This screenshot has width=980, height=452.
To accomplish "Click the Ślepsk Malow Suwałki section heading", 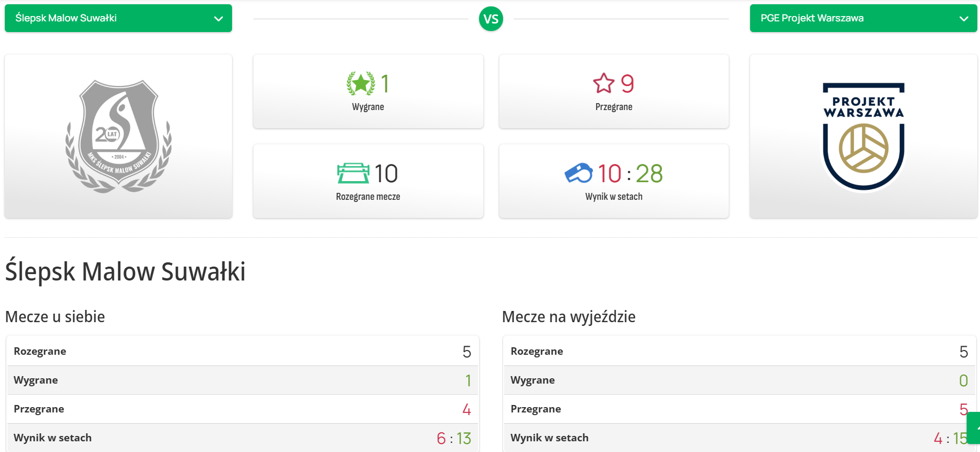I will coord(125,271).
